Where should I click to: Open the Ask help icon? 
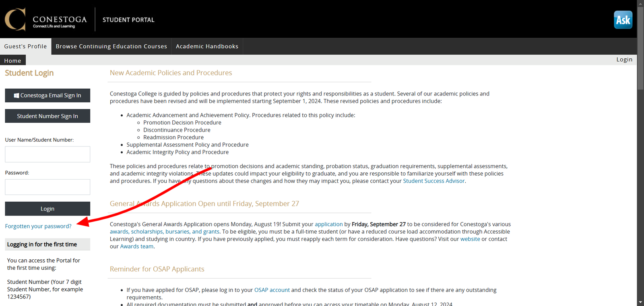623,20
